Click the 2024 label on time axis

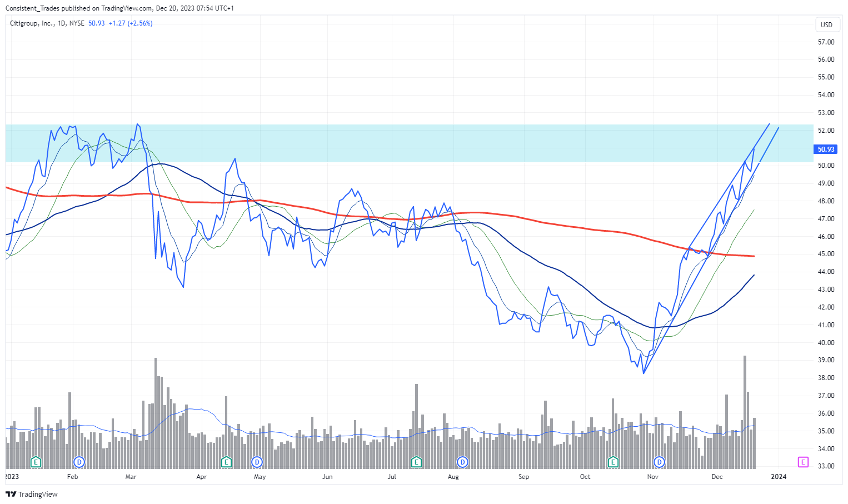coord(779,477)
